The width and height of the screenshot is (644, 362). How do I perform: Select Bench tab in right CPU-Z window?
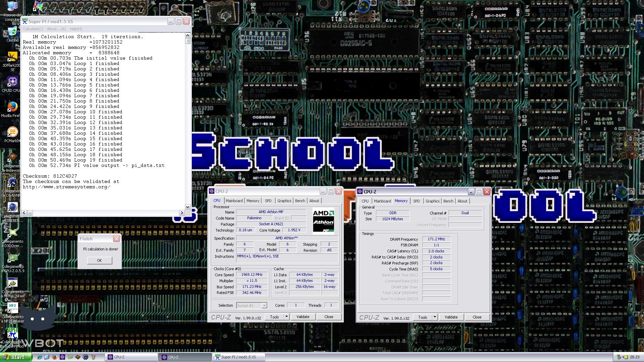448,201
